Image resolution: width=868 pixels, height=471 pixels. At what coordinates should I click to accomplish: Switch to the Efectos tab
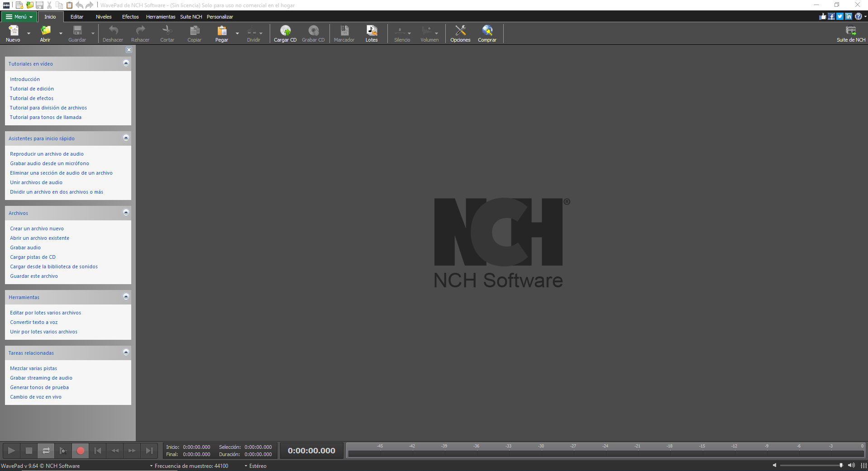pos(130,17)
